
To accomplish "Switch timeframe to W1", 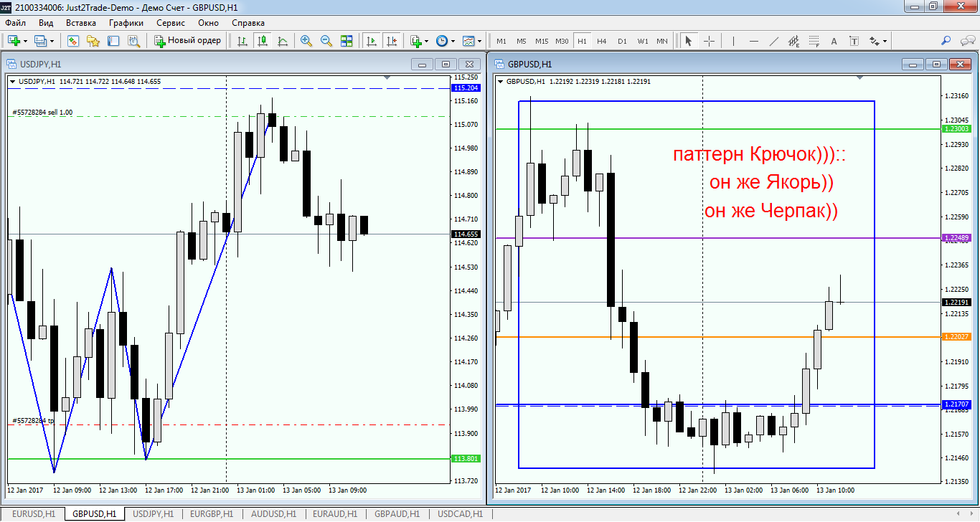I will click(643, 41).
